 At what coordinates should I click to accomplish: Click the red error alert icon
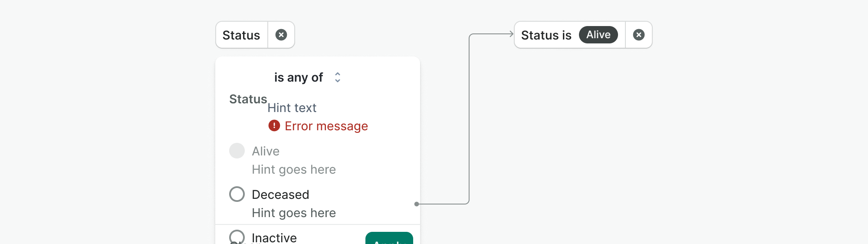pyautogui.click(x=274, y=125)
